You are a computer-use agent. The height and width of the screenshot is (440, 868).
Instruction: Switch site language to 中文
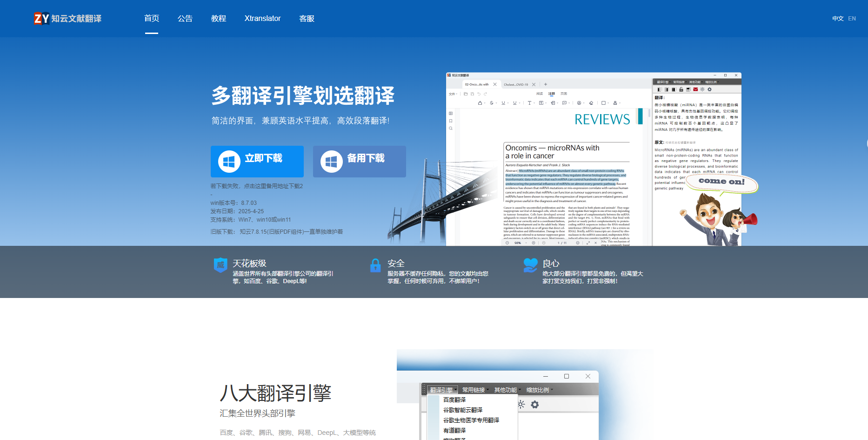[838, 19]
